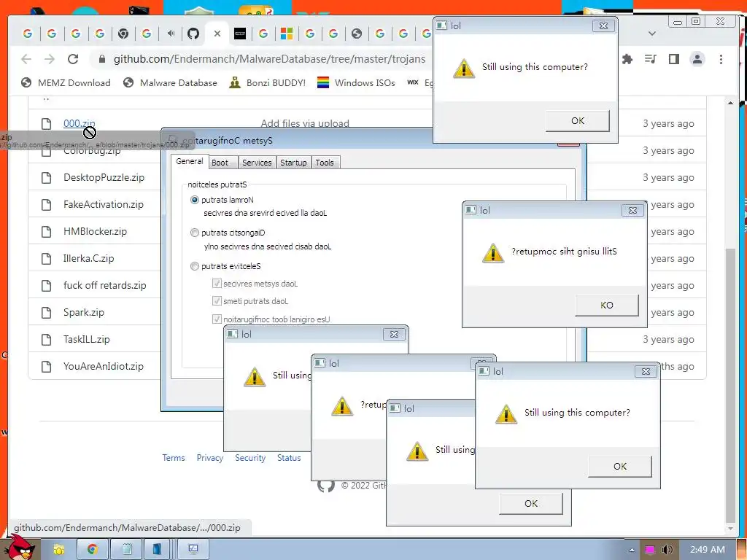Screen dimensions: 747x560
Task: Open the Bonzi BUDDY! bookmark
Action: (x=267, y=83)
